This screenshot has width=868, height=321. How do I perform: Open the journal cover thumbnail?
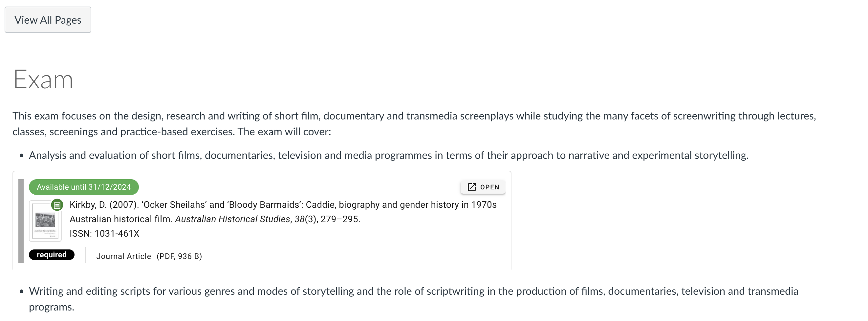(x=45, y=222)
